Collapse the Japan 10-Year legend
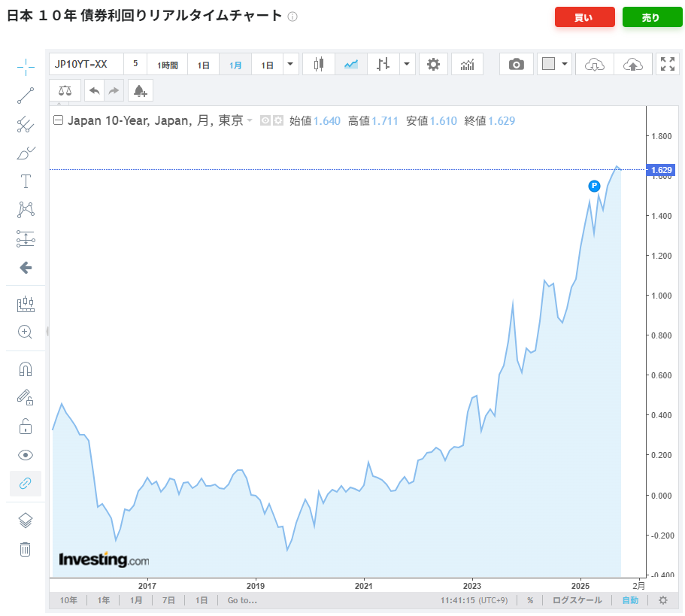The width and height of the screenshot is (685, 616). pos(58,120)
